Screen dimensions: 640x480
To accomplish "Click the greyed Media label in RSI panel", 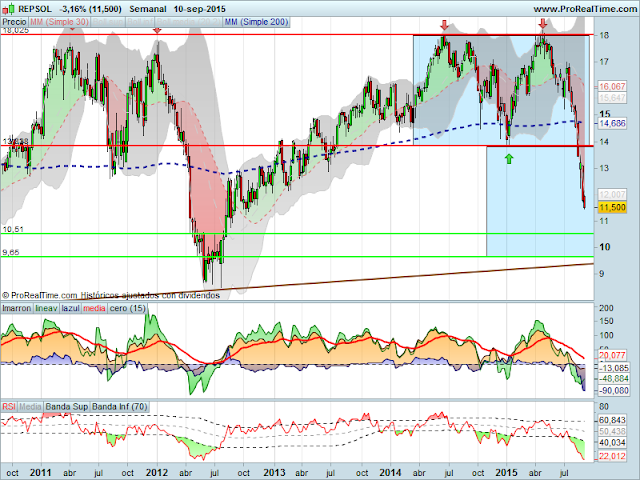I will pos(30,407).
